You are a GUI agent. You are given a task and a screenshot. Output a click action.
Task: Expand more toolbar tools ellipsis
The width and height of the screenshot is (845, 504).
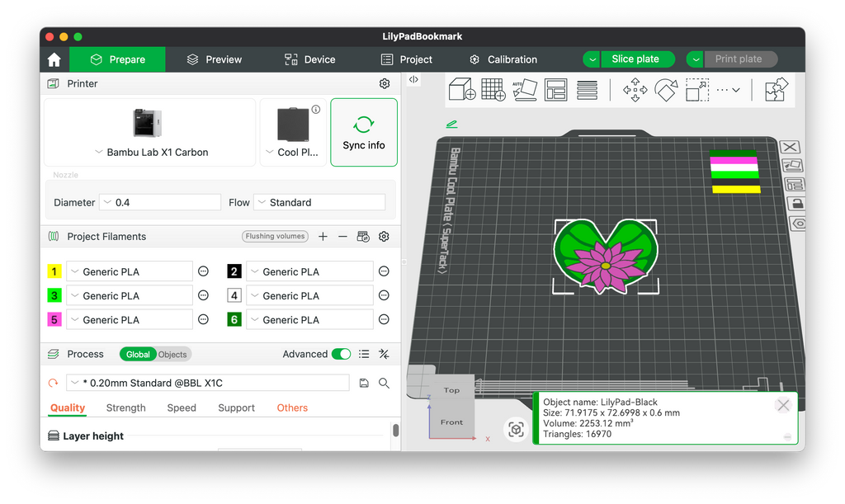[x=728, y=90]
